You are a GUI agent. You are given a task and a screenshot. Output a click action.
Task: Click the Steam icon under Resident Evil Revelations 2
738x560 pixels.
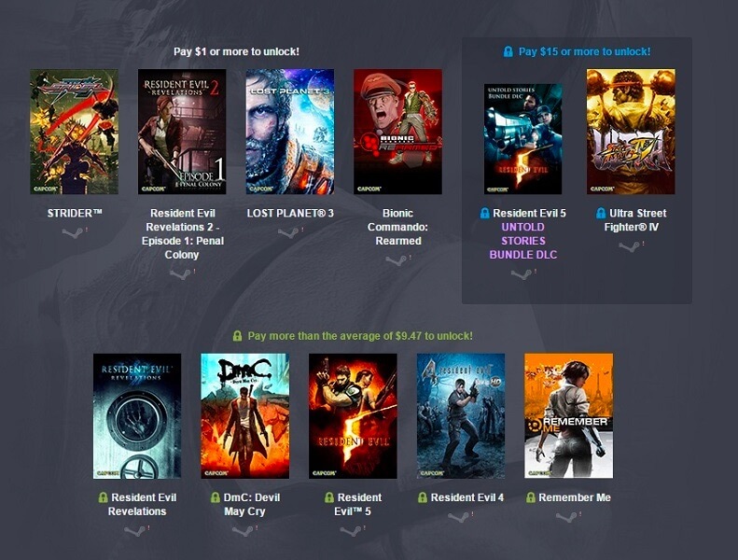click(180, 274)
